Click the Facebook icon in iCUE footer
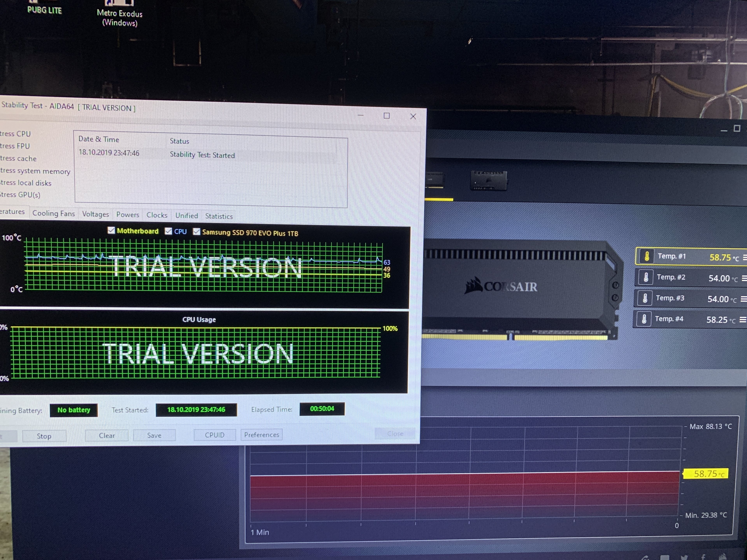 [x=703, y=557]
